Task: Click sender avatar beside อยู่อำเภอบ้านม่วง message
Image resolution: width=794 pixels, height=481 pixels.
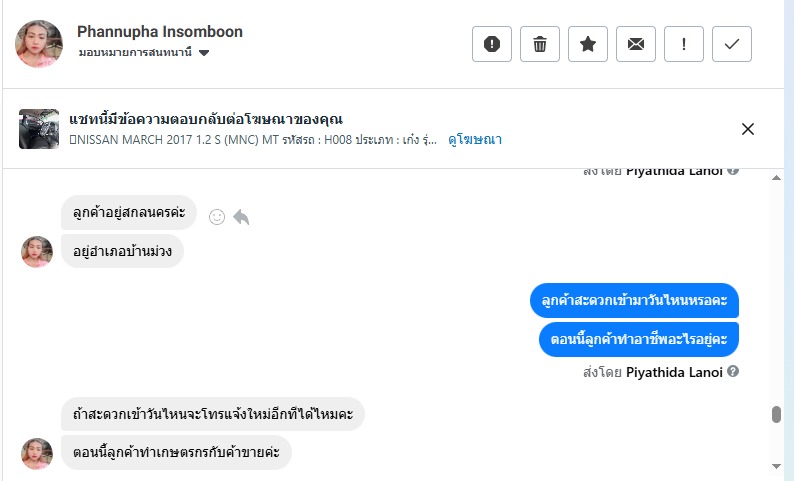Action: click(x=37, y=252)
